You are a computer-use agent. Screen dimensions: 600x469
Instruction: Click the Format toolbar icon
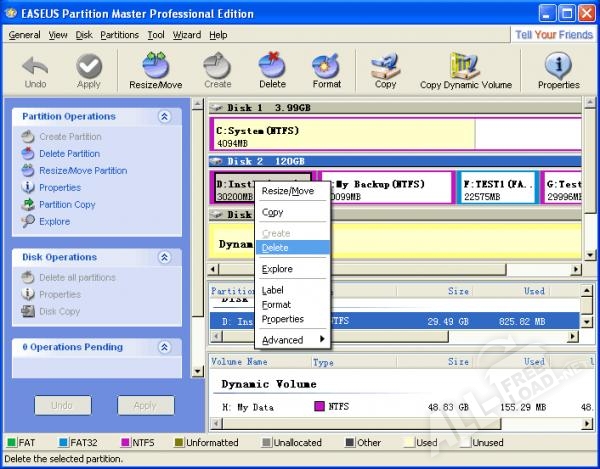tap(326, 70)
